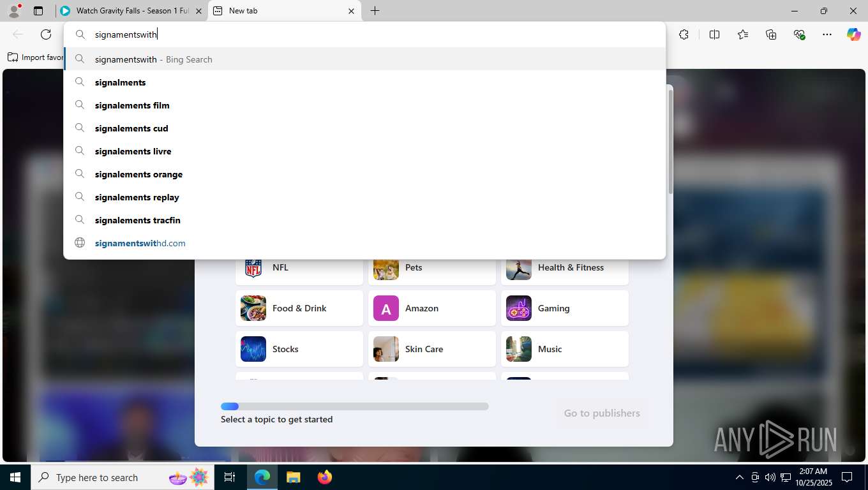The width and height of the screenshot is (868, 490).
Task: Select the 'signalements film' suggestion
Action: tap(364, 105)
